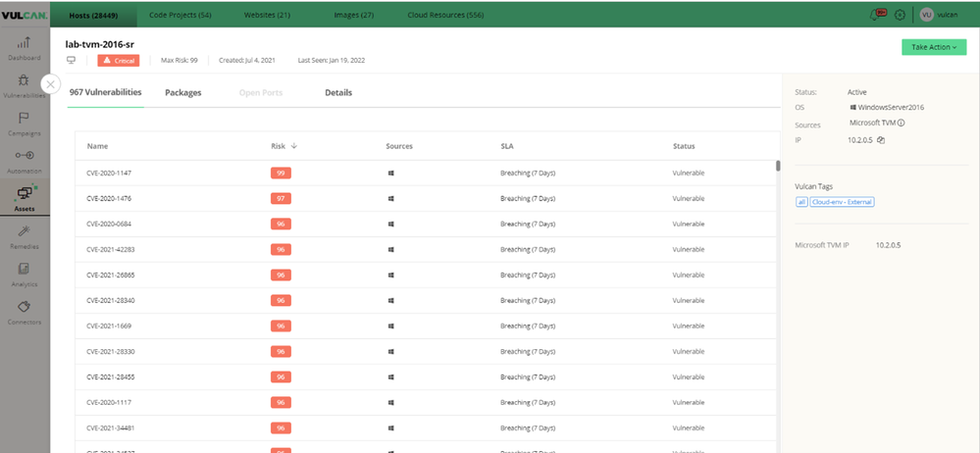The height and width of the screenshot is (453, 980).
Task: Click the Status column header
Action: (x=684, y=146)
